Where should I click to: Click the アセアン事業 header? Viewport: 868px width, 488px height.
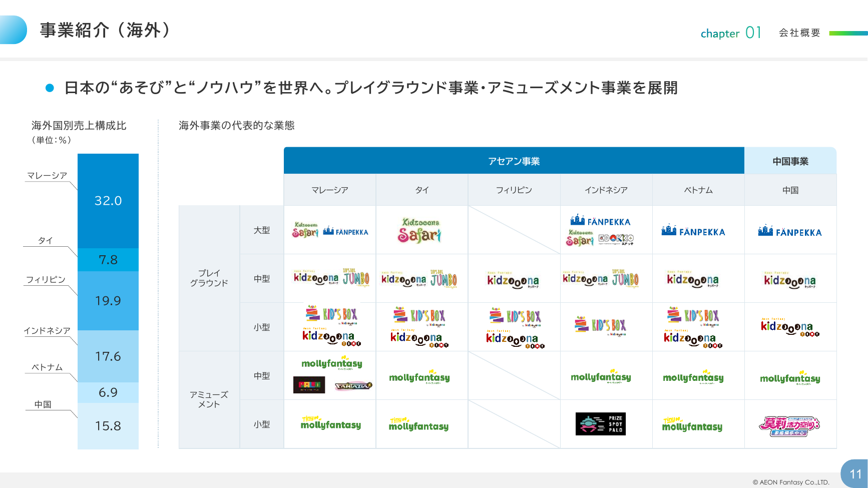[514, 161]
